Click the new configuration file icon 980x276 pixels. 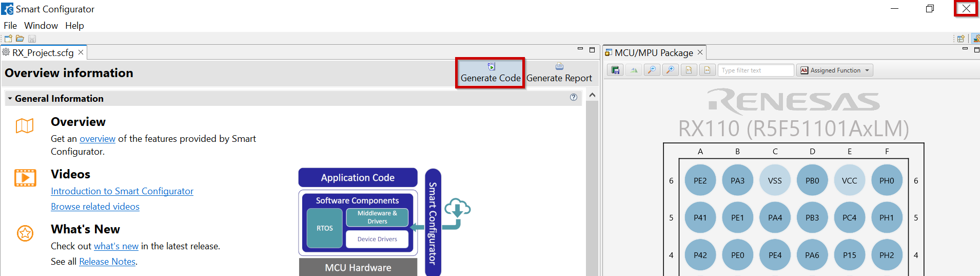[8, 39]
